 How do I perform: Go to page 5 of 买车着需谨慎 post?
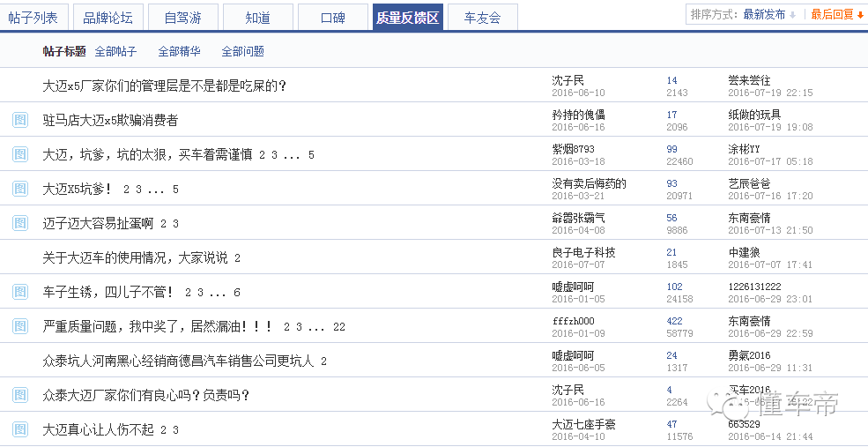click(311, 155)
